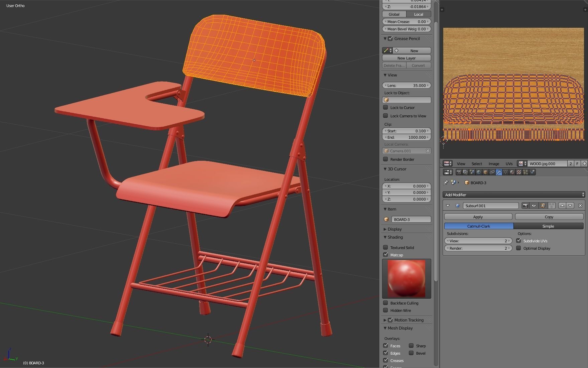The width and height of the screenshot is (588, 368).
Task: Open the properties editor type selector dropdown
Action: pos(448,172)
